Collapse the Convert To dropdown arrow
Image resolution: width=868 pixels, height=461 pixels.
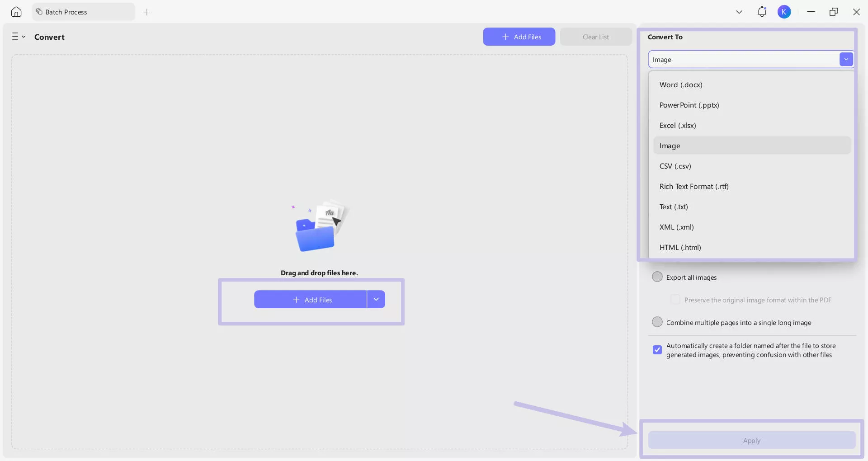point(846,59)
